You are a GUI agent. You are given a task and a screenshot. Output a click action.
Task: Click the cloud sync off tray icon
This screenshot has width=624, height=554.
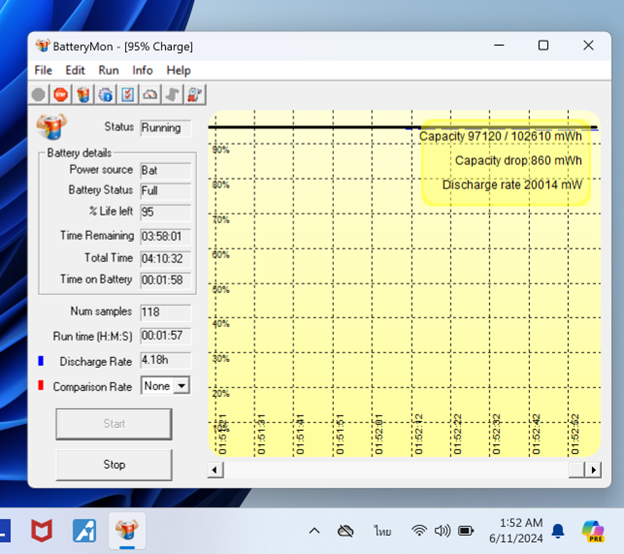345,531
